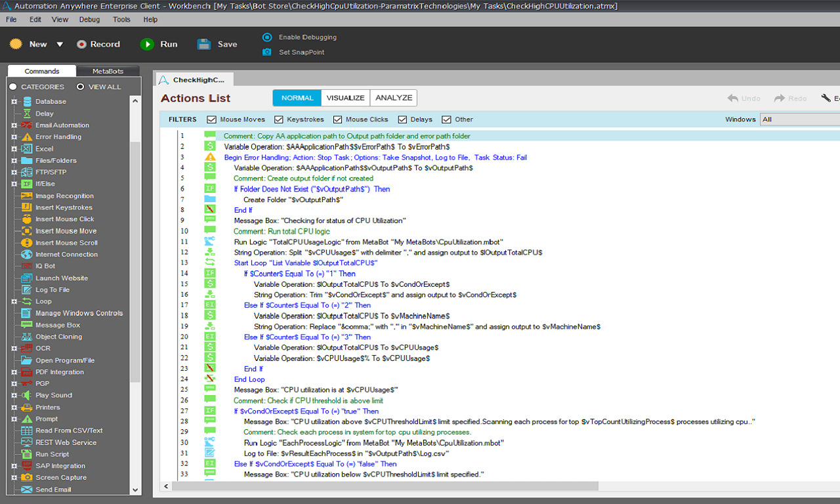
Task: Toggle the Mouse Moves filter checkbox
Action: [x=211, y=119]
